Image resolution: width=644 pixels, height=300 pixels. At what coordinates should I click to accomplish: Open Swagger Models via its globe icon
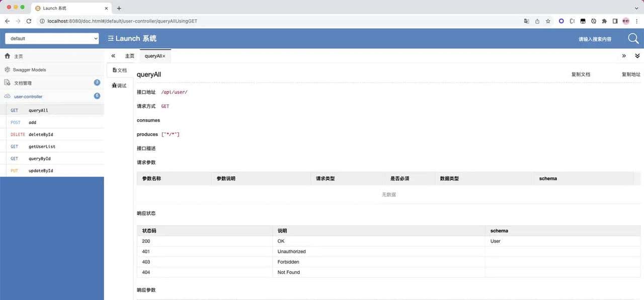(x=8, y=69)
